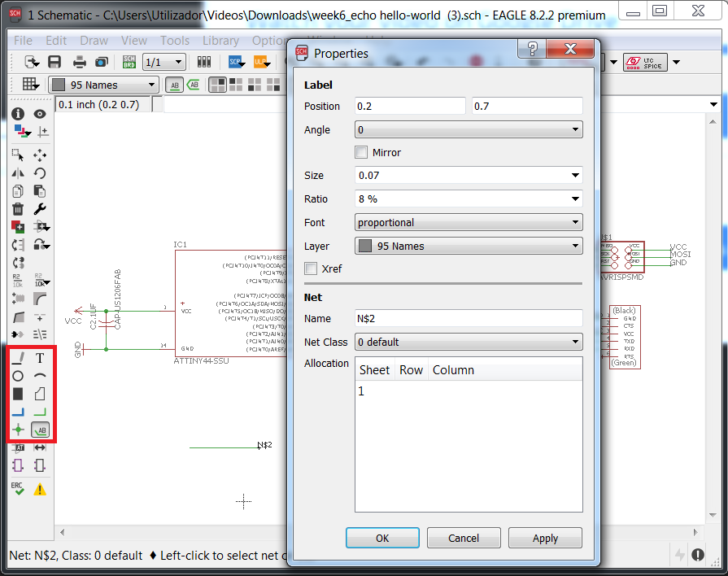The height and width of the screenshot is (576, 728).
Task: Select the Add part tool
Action: point(18,227)
